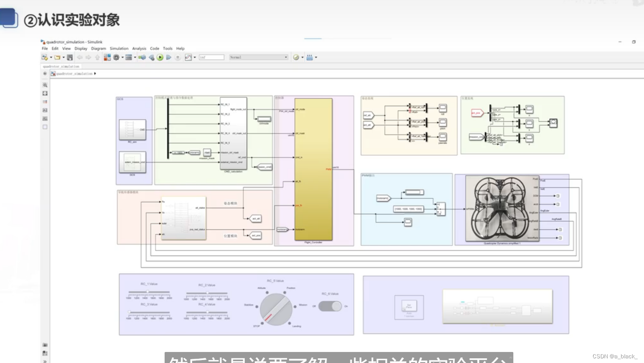Click the New Model toolbar icon
The height and width of the screenshot is (363, 644).
point(45,57)
